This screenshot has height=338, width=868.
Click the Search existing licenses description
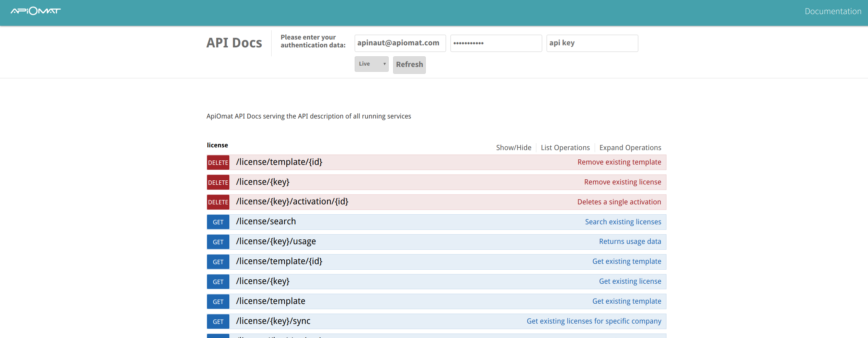click(x=623, y=222)
